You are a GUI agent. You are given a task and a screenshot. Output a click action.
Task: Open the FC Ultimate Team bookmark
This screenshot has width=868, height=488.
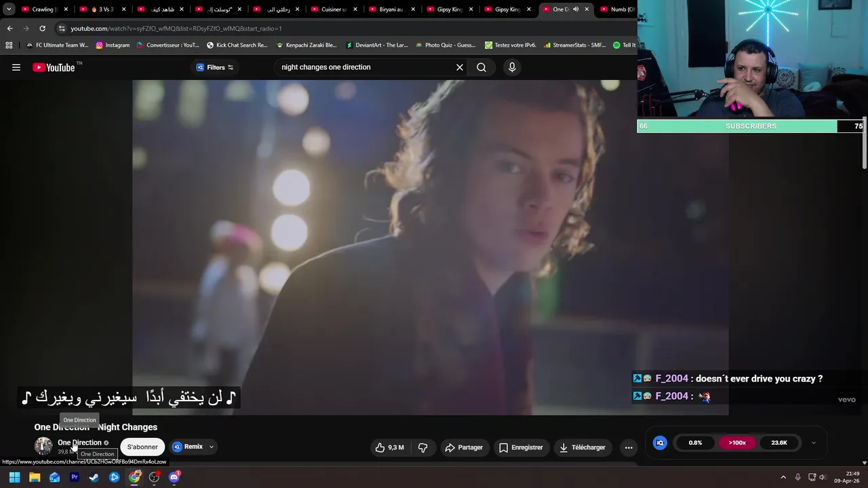(57, 45)
